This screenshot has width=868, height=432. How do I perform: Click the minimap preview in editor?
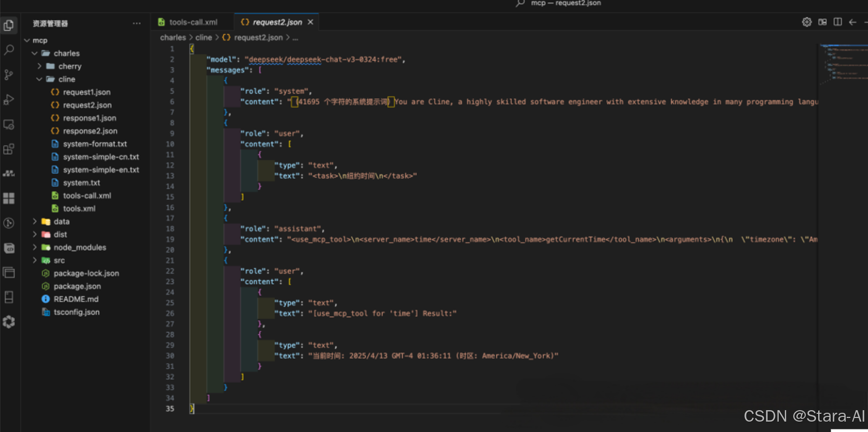(843, 64)
